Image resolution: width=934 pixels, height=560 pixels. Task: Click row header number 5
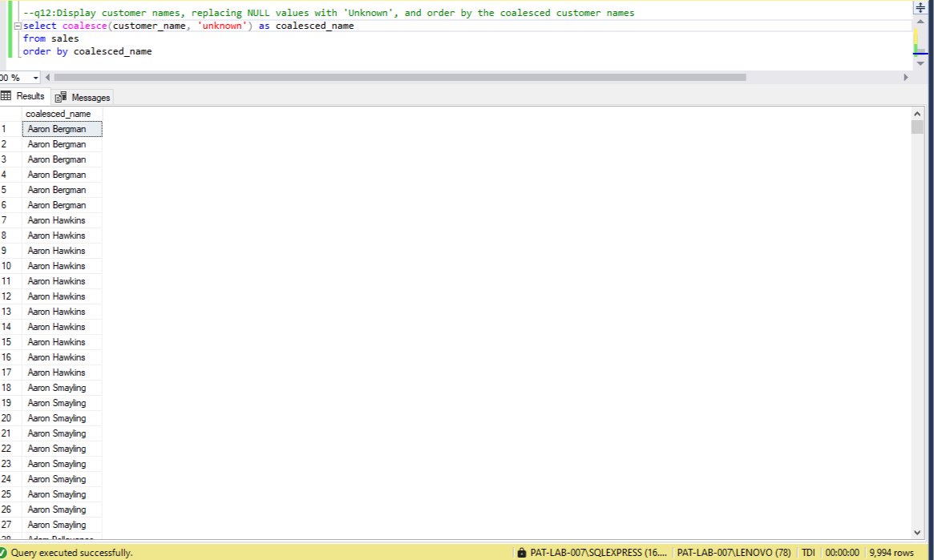pyautogui.click(x=10, y=190)
